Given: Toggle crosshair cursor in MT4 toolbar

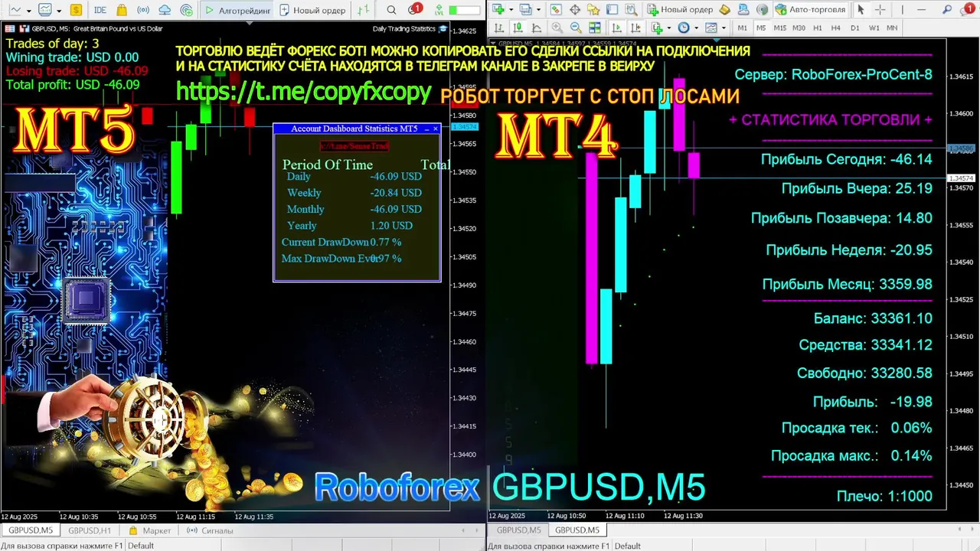Looking at the screenshot, I should tap(880, 9).
